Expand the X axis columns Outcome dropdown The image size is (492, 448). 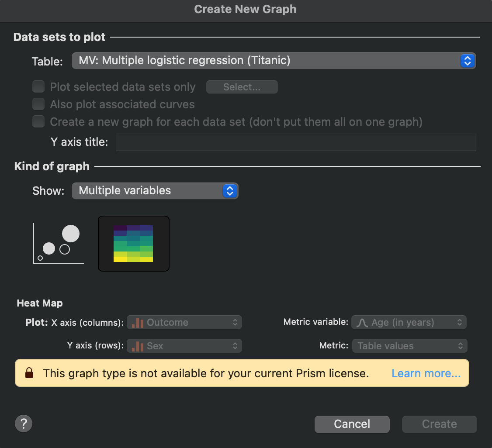(184, 323)
